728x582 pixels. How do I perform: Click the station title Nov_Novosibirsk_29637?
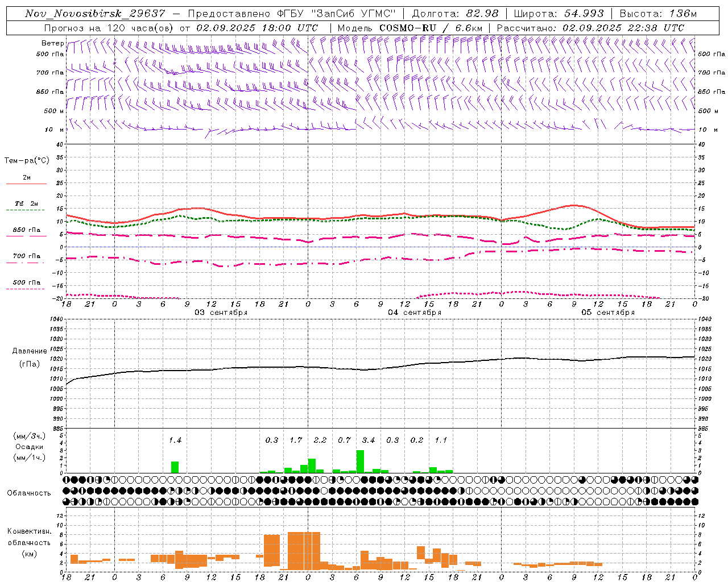pos(95,14)
